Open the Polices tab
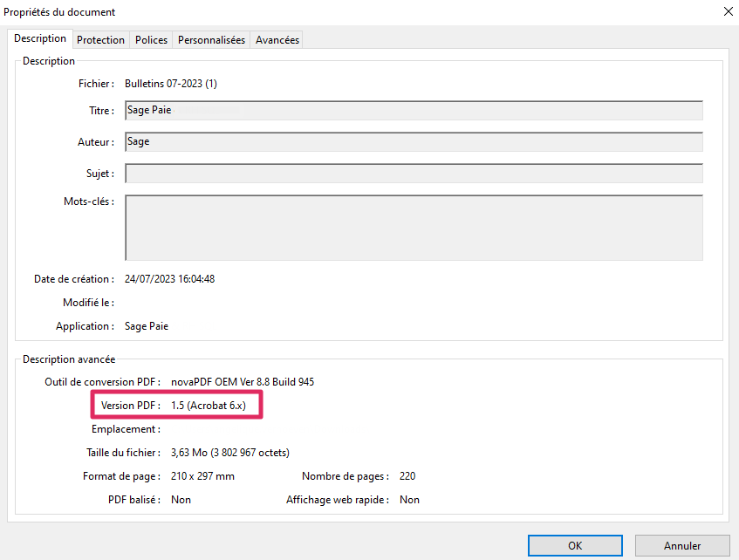 pos(151,40)
